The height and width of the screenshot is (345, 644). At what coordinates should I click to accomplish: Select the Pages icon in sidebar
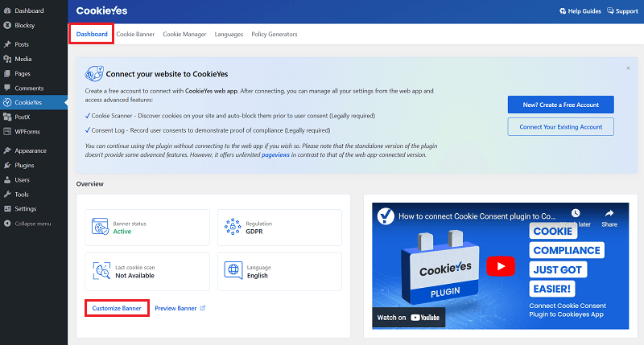pos(7,74)
